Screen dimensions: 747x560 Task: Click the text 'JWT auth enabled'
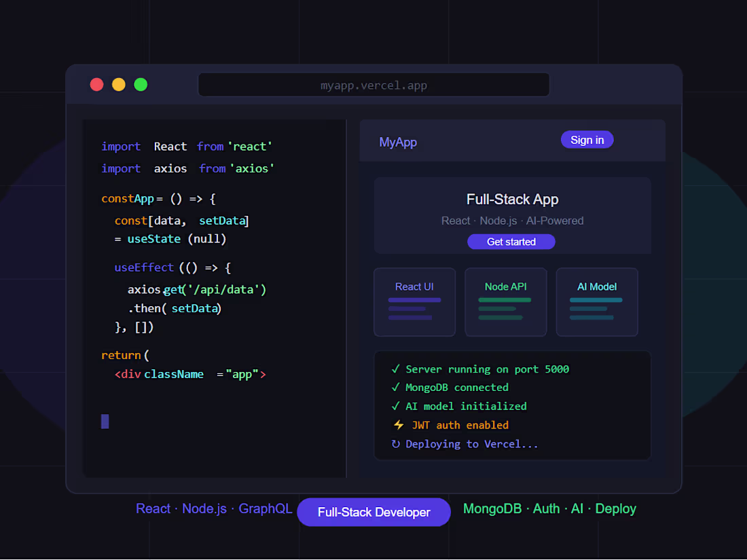click(460, 425)
